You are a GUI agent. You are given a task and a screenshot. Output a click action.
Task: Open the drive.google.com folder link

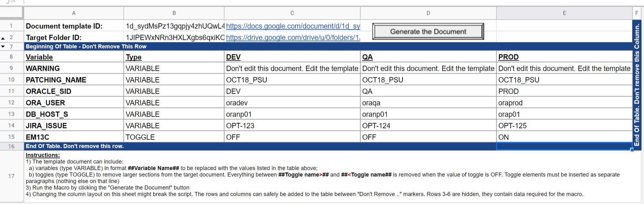point(293,38)
